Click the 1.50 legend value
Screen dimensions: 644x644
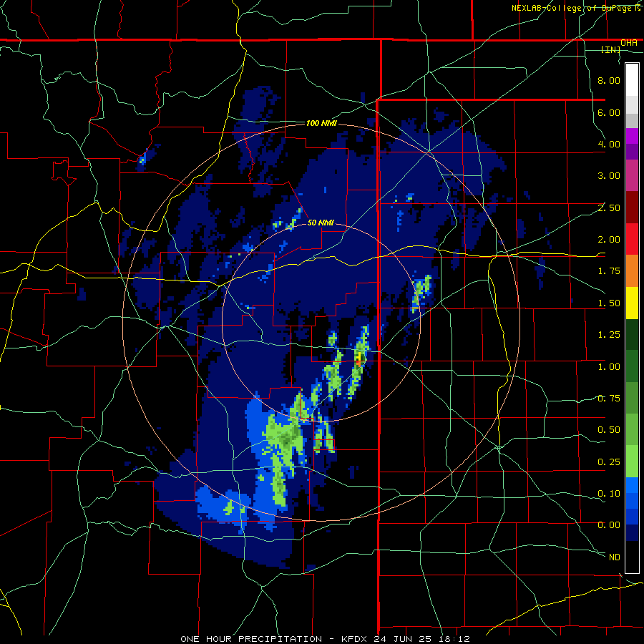609,303
